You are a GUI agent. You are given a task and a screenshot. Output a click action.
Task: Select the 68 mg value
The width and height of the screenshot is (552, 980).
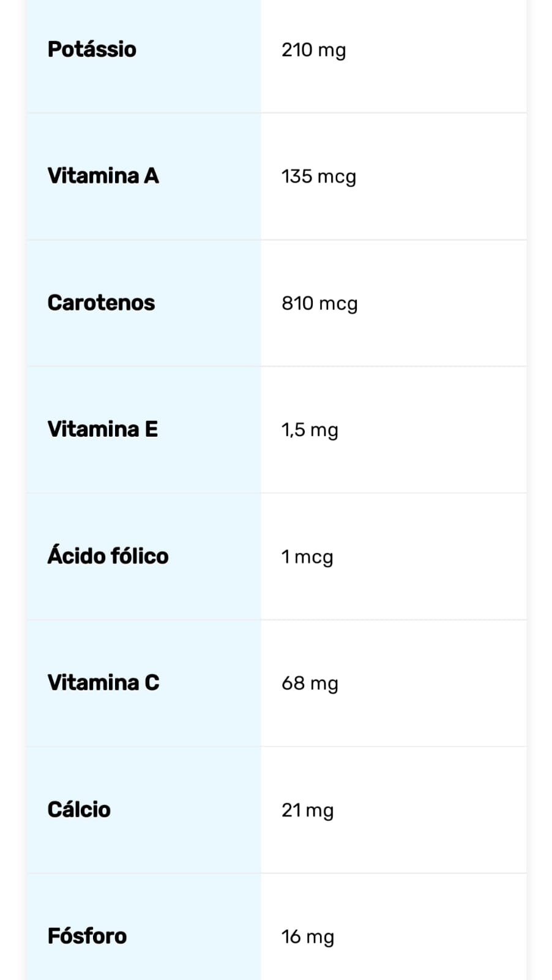click(x=310, y=684)
